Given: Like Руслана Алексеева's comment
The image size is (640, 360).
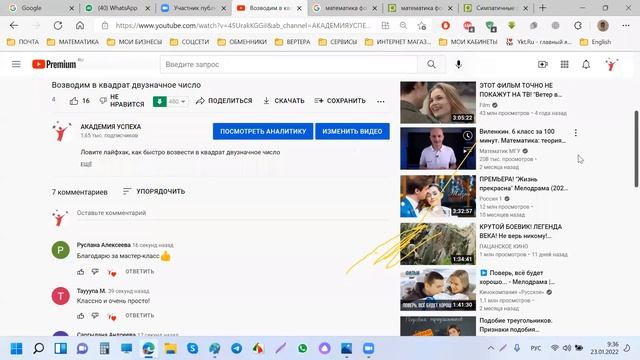Looking at the screenshot, I should point(80,271).
